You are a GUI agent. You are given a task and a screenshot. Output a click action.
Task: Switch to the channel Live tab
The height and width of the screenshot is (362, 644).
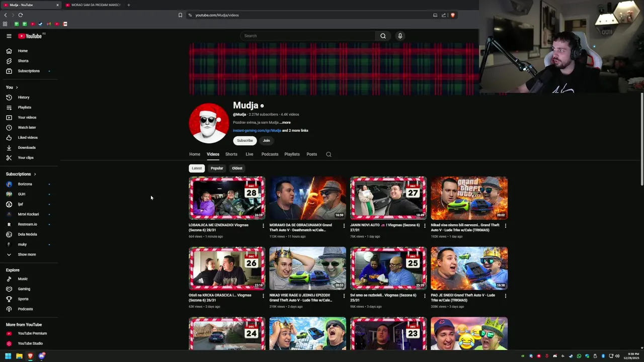pos(250,154)
